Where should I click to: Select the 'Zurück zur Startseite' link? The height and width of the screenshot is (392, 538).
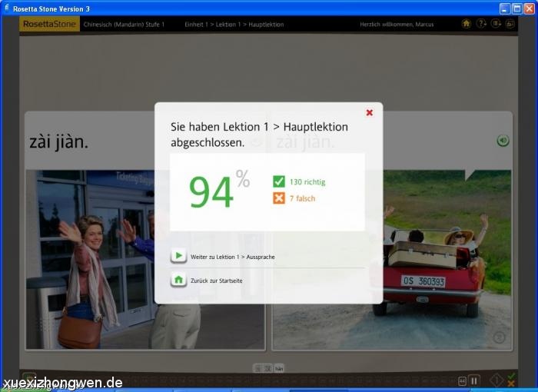click(x=217, y=281)
